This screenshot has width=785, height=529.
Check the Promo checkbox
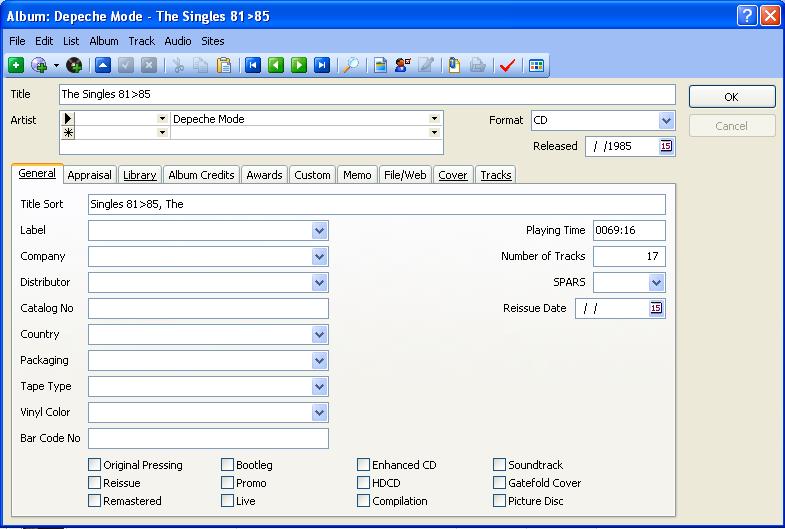click(x=227, y=482)
